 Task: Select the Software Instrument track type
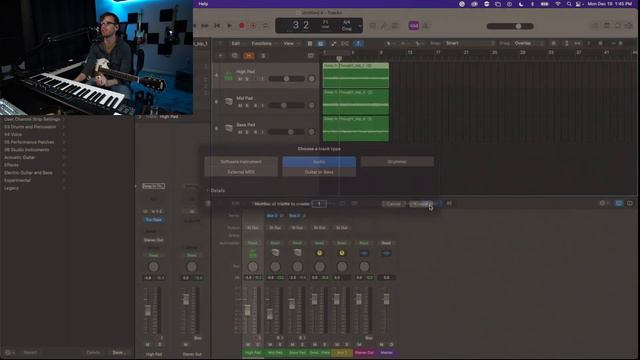pos(241,162)
